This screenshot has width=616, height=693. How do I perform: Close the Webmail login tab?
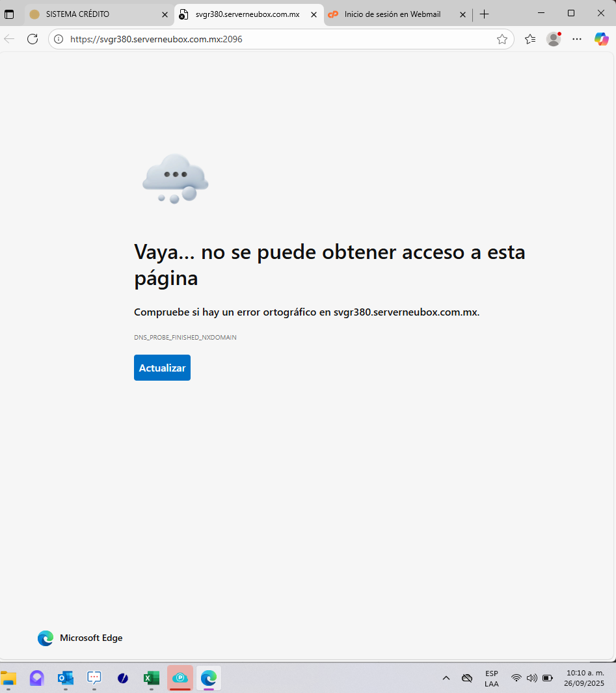tap(463, 14)
